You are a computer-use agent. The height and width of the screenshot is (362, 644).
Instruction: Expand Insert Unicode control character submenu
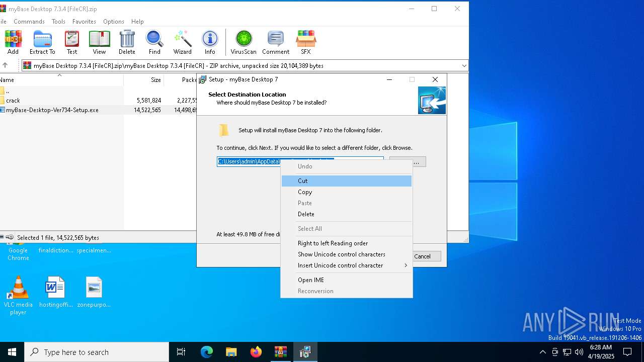point(346,265)
